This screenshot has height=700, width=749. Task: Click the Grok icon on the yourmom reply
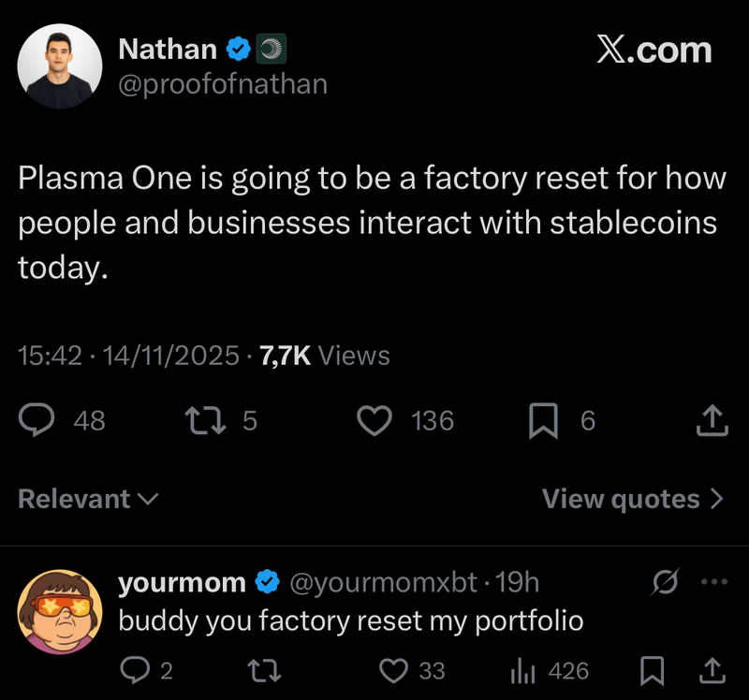tap(666, 582)
